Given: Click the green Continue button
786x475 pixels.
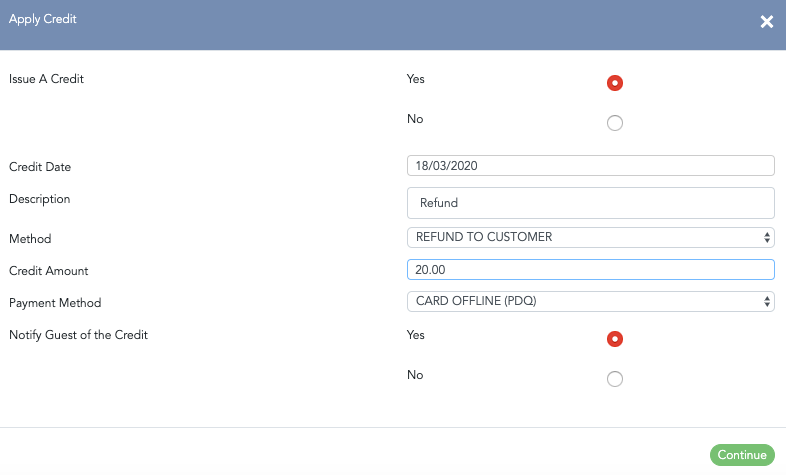Looking at the screenshot, I should coord(742,455).
